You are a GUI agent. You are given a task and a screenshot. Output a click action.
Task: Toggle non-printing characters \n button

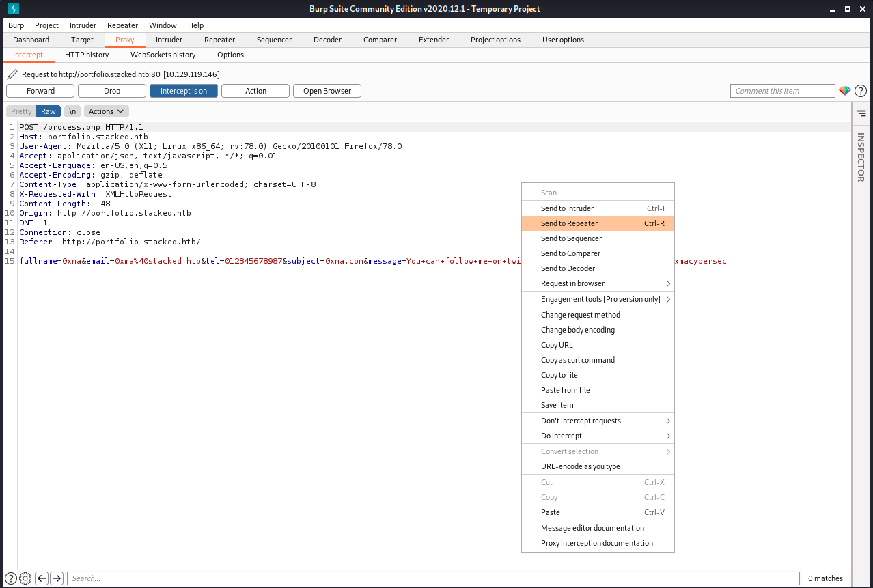(x=72, y=111)
